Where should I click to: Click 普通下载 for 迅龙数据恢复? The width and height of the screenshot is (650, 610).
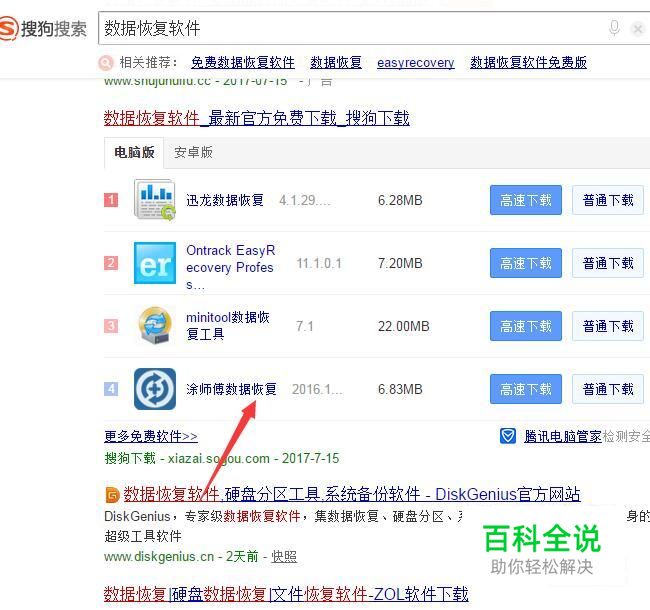(608, 200)
